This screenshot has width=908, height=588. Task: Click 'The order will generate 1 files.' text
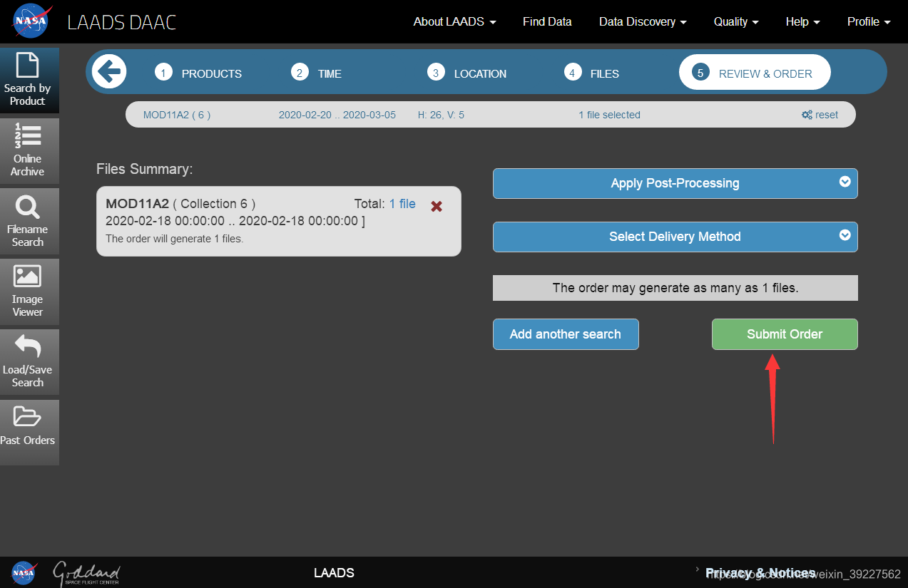point(175,239)
